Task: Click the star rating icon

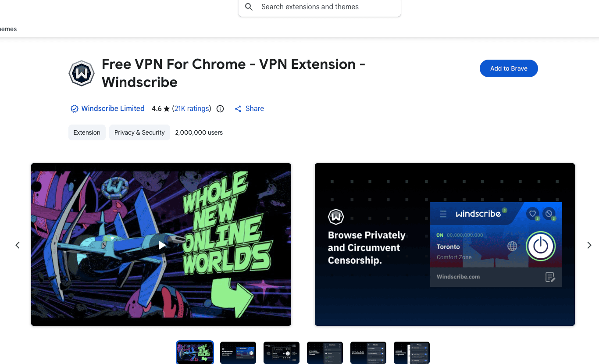Action: 167,109
